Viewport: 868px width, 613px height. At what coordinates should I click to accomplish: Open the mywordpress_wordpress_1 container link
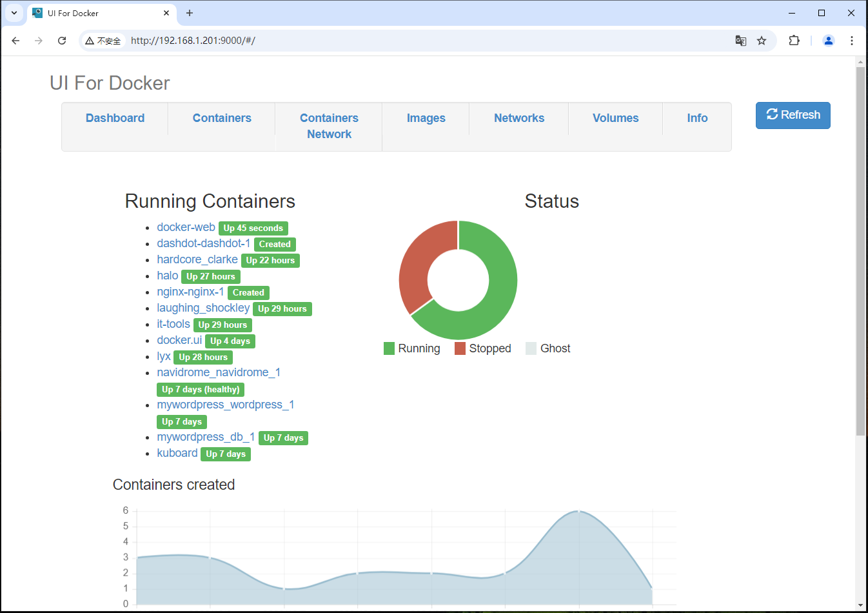coord(226,405)
